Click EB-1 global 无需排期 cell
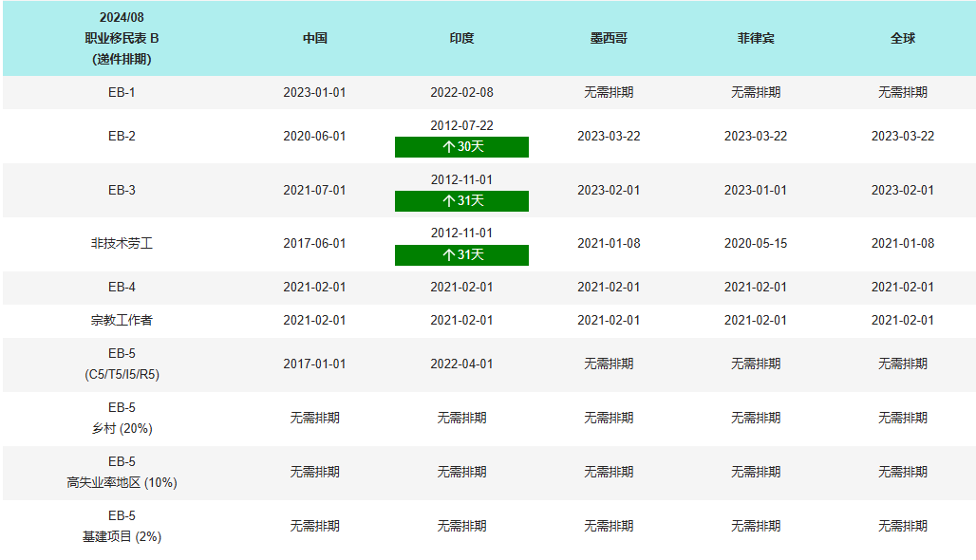Screen dimensions: 976x560 [x=902, y=92]
